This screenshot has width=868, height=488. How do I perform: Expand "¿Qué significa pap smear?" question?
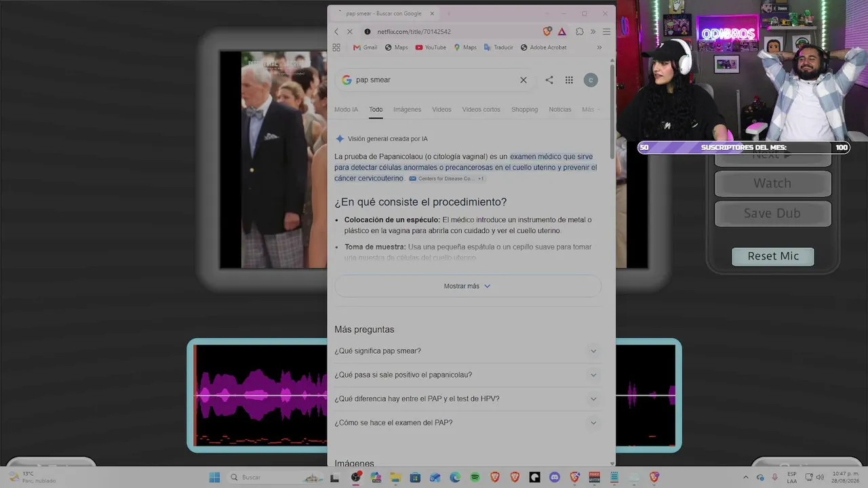tap(468, 351)
